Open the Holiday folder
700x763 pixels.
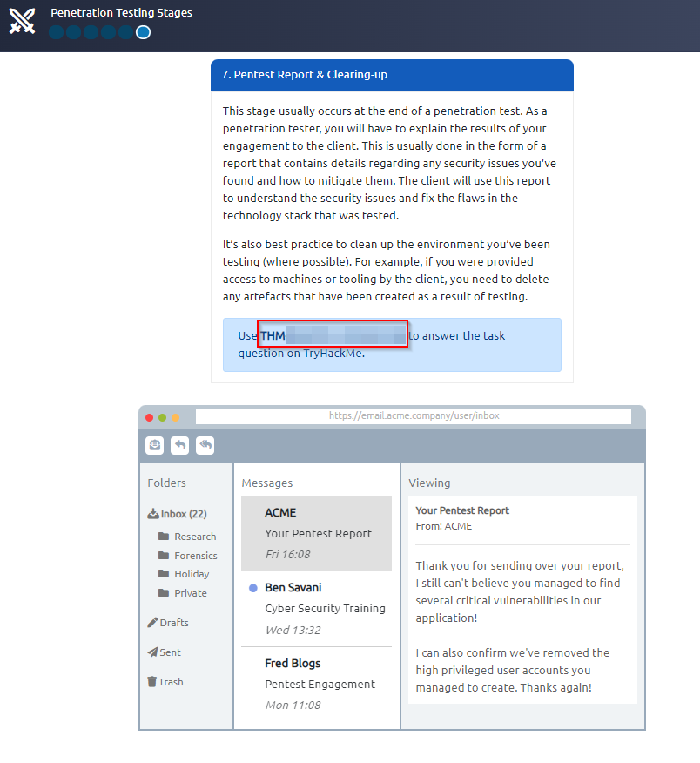[192, 574]
